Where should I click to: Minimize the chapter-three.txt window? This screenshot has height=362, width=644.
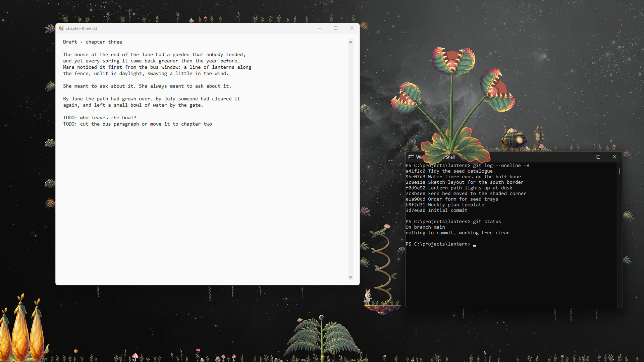pos(320,28)
